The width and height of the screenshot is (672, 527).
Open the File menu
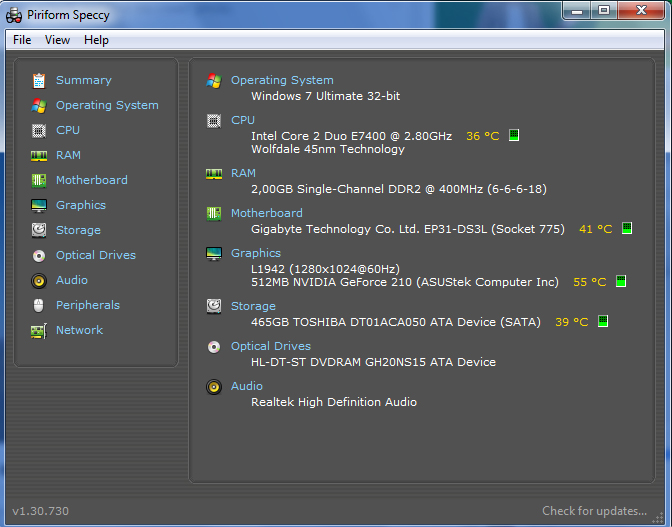[x=22, y=40]
